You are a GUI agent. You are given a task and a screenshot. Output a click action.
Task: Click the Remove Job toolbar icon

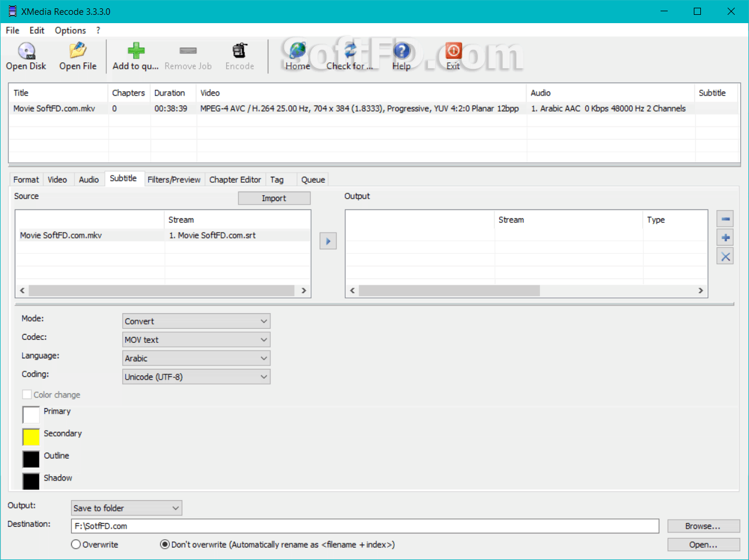(x=188, y=51)
